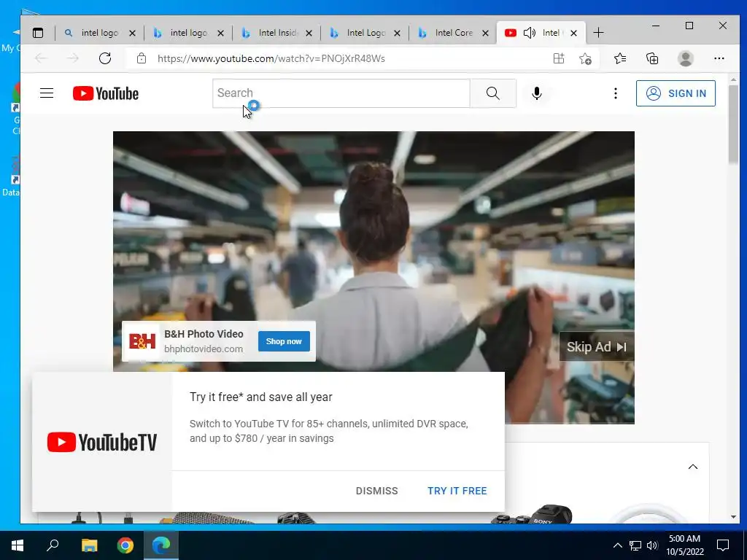Screen dimensions: 747x560
Task: Switch to the second 'intel logo' Bing tab
Action: click(188, 33)
